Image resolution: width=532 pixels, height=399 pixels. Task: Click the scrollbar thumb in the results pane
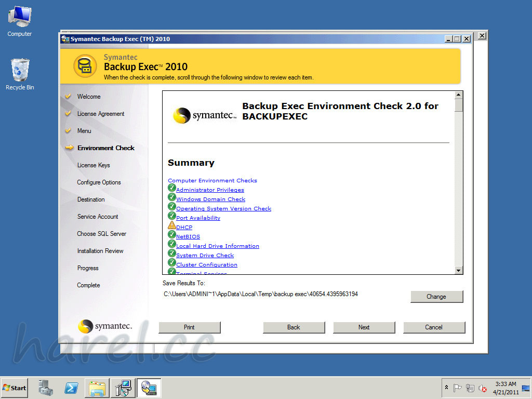[459, 105]
